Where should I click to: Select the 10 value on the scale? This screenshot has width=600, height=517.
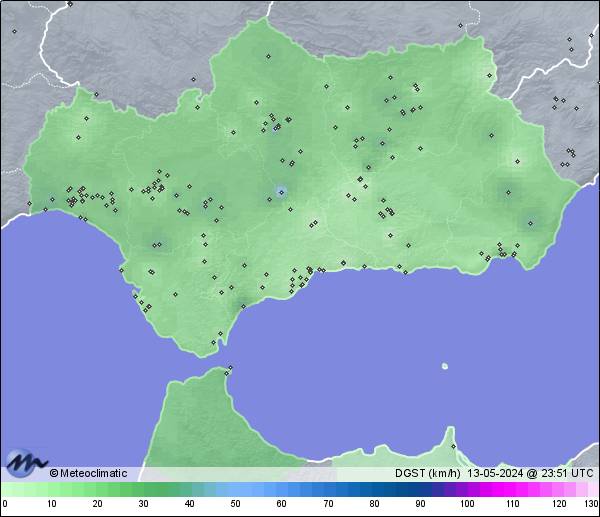pyautogui.click(x=52, y=504)
